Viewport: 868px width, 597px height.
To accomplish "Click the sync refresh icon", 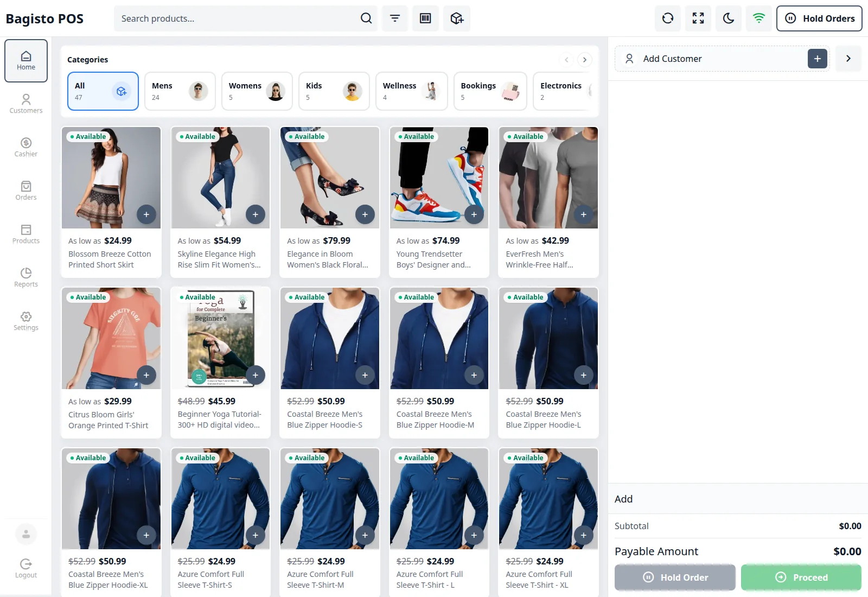I will 668,18.
